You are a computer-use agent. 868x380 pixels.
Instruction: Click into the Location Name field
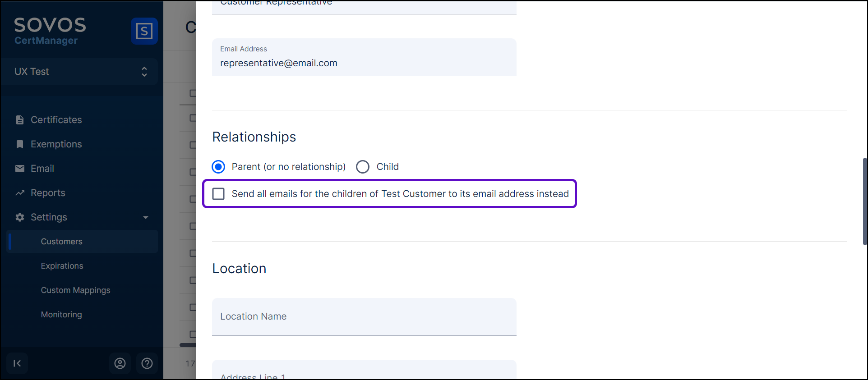click(364, 316)
